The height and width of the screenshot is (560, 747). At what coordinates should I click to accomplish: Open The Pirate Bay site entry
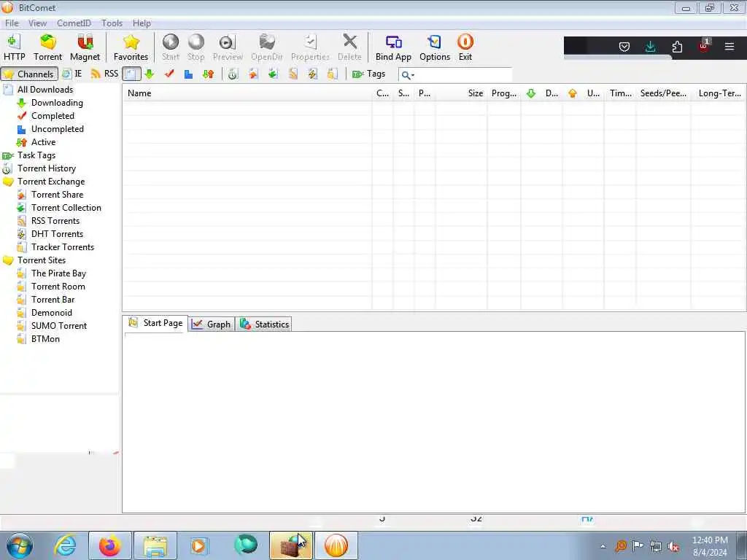click(x=58, y=273)
